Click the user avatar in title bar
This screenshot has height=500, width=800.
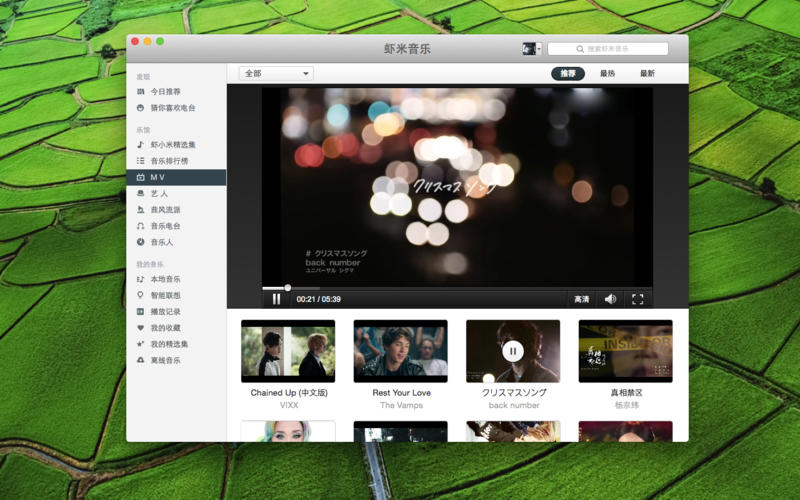point(529,48)
